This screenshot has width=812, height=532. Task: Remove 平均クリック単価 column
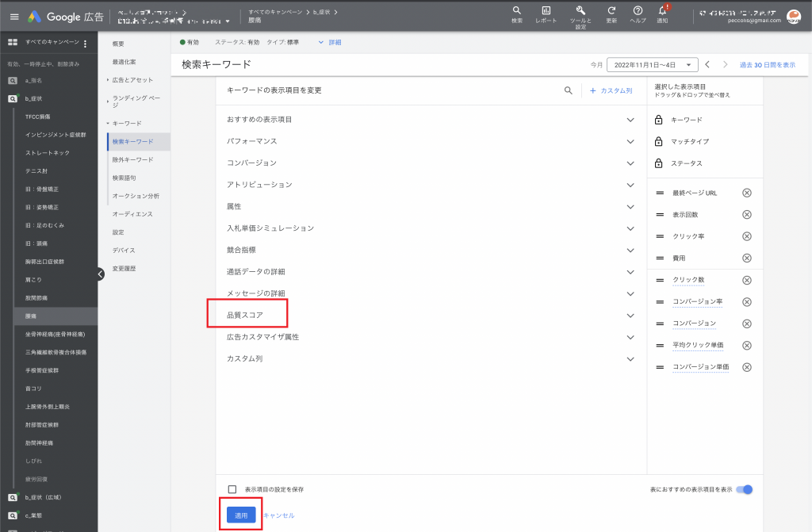[x=747, y=346]
